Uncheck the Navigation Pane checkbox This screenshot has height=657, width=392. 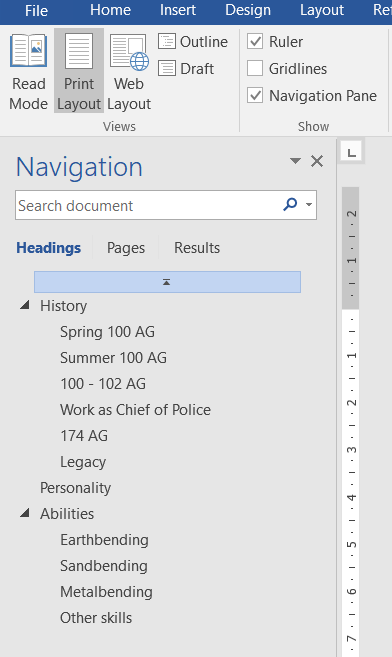coord(255,96)
